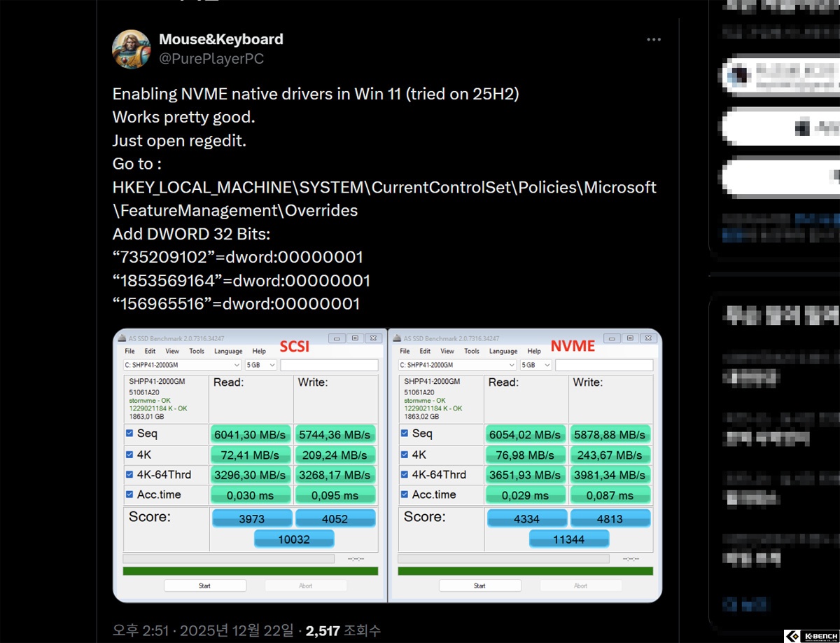Toggle 4K checkbox in SCSI window
840x643 pixels.
click(129, 454)
